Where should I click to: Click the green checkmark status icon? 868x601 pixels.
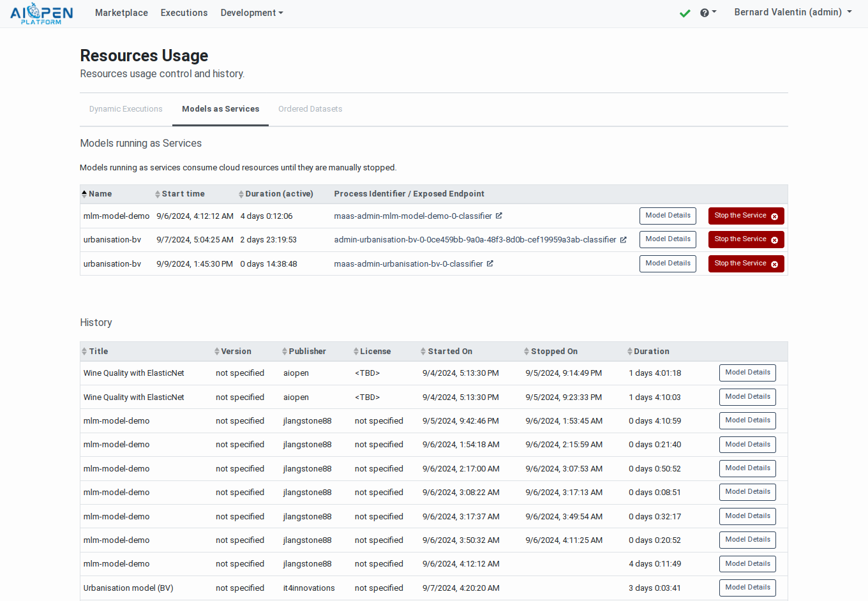tap(685, 13)
